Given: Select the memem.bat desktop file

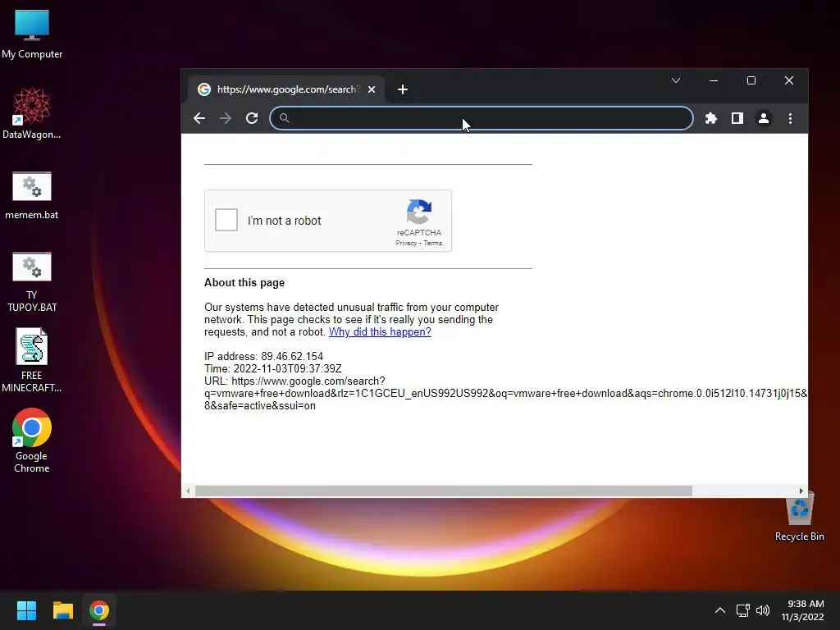Looking at the screenshot, I should point(32,195).
